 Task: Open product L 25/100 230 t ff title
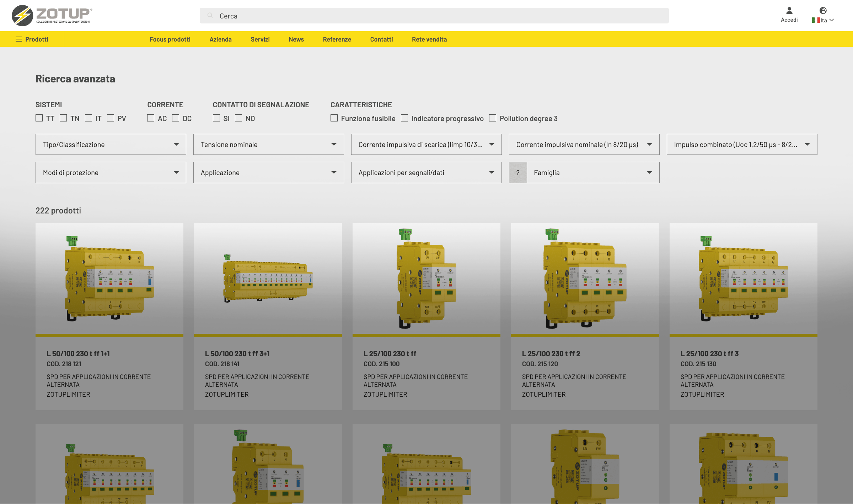coord(390,354)
